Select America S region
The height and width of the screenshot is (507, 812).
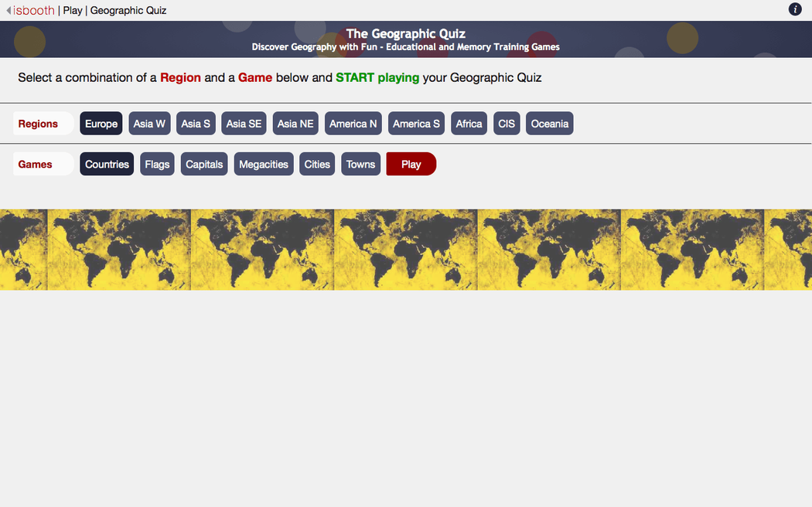click(x=416, y=124)
